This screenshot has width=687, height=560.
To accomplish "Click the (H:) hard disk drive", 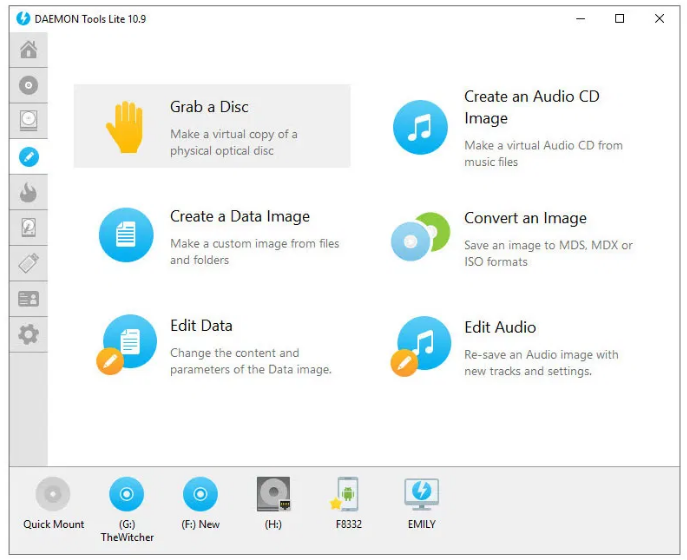I will pos(274,495).
